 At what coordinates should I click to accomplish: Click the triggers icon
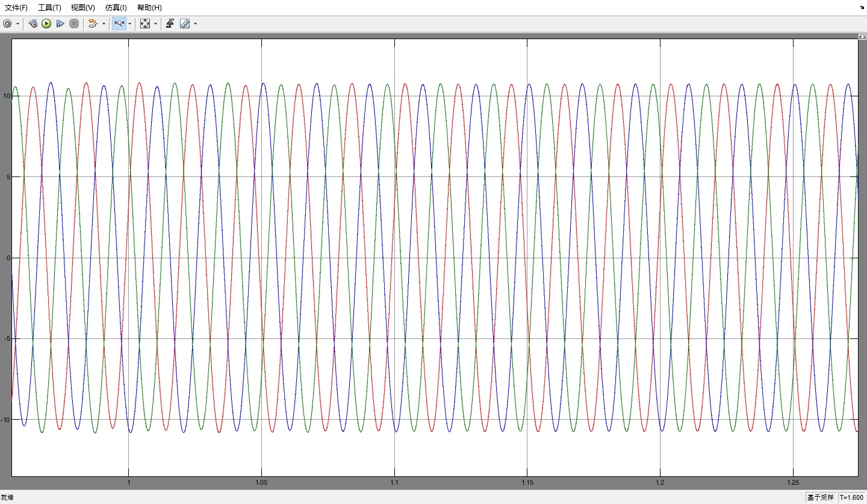click(x=170, y=23)
